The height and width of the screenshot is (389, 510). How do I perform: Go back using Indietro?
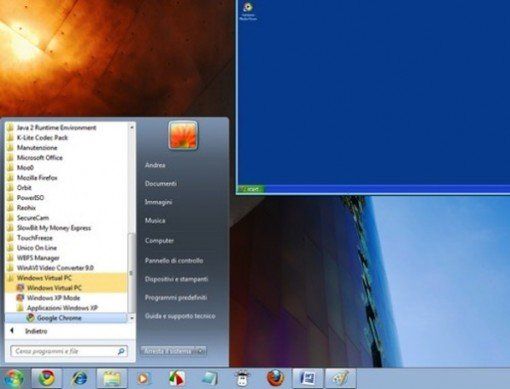[x=36, y=331]
